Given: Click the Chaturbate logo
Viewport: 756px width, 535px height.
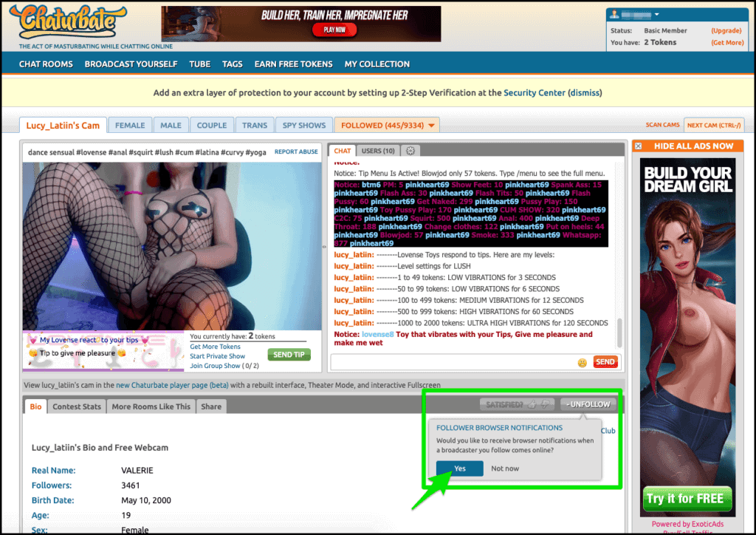Looking at the screenshot, I should click(x=67, y=21).
